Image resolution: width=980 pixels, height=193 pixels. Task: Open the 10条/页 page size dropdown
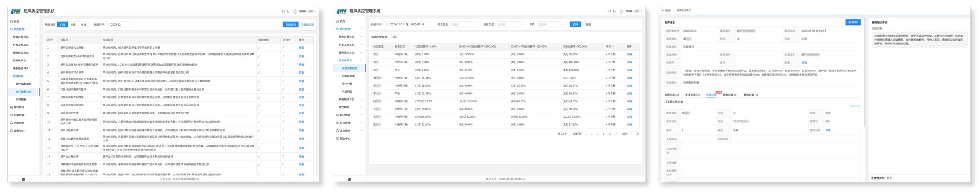pyautogui.click(x=578, y=134)
